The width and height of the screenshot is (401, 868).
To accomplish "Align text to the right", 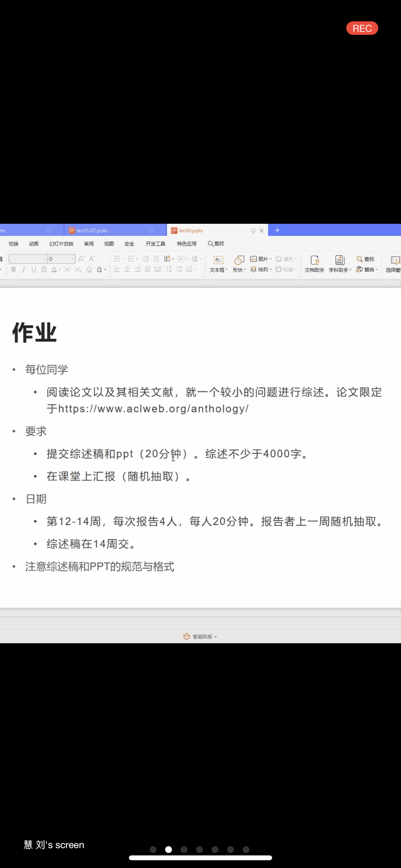I will [138, 269].
